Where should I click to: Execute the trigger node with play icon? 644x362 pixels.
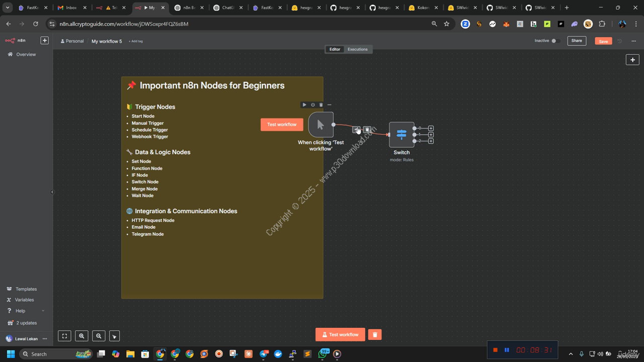[304, 105]
